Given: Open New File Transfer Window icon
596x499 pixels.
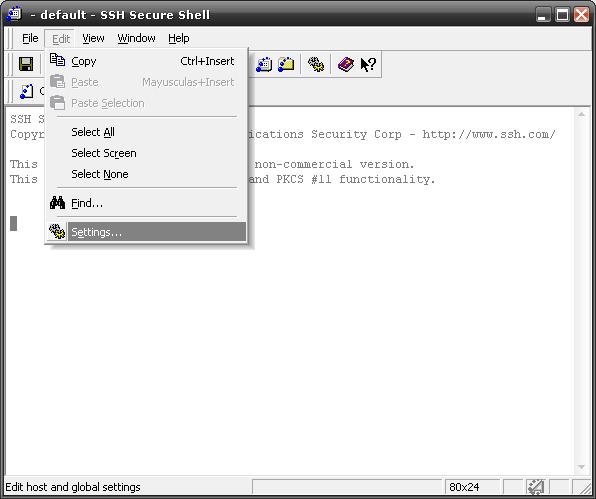Looking at the screenshot, I should tap(286, 64).
